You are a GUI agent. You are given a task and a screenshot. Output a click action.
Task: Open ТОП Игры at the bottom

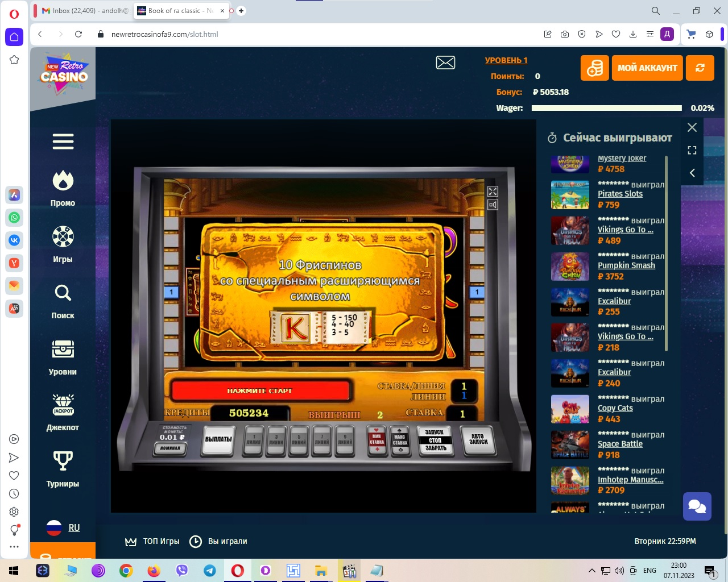(x=152, y=542)
